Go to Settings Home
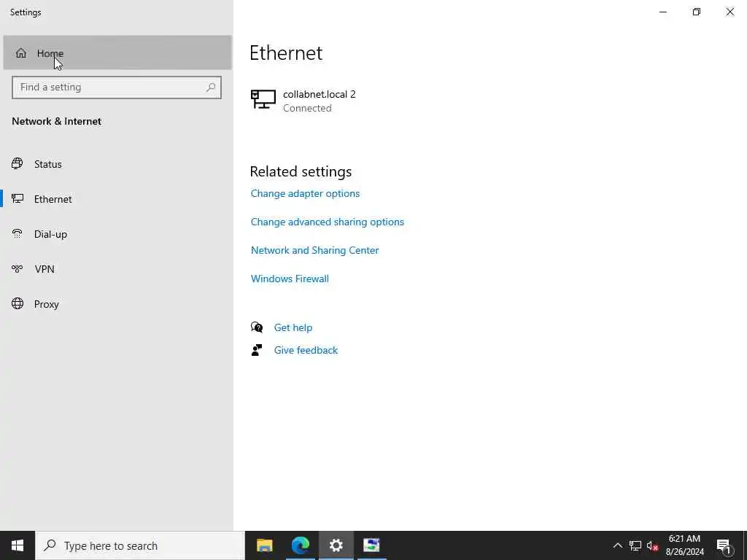The height and width of the screenshot is (560, 747). (x=117, y=52)
